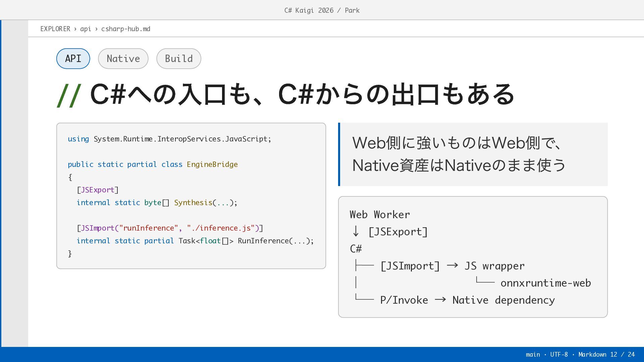
Task: Click the onnxruntime-web node in diagram
Action: point(546,283)
